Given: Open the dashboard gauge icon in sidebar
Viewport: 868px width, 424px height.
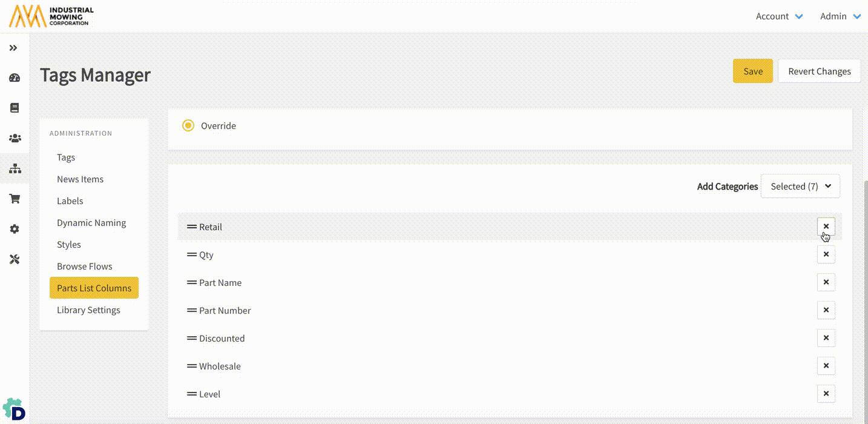Looking at the screenshot, I should point(15,78).
